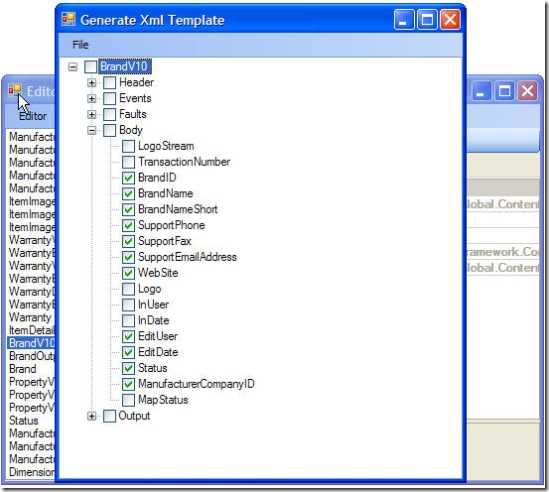This screenshot has height=492, width=549.
Task: Collapse the BrandV10 root node
Action: [x=73, y=67]
